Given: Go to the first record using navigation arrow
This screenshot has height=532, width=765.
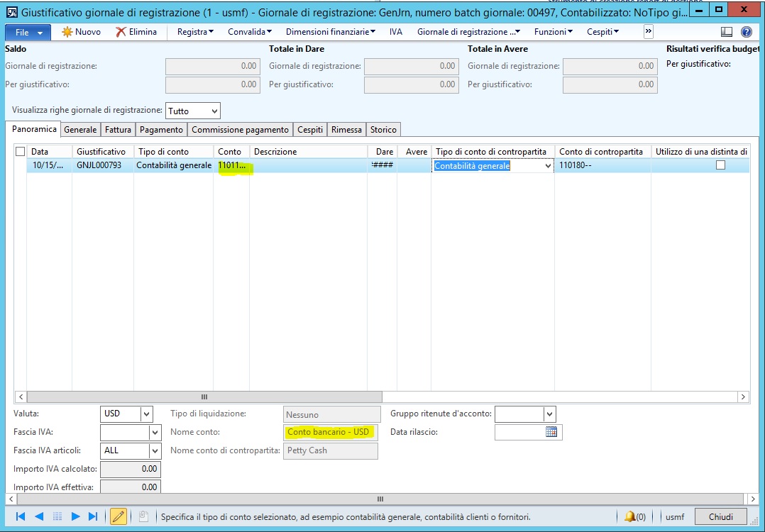Looking at the screenshot, I should [x=21, y=517].
